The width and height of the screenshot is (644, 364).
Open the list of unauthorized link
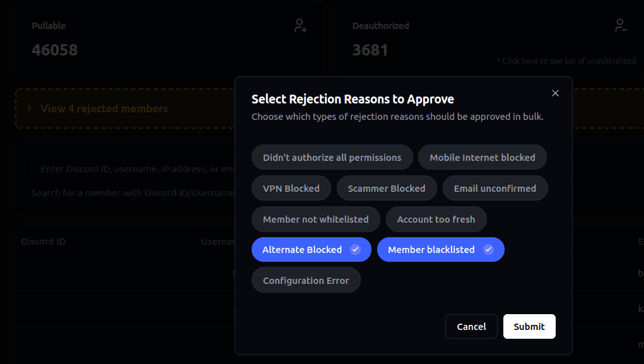(x=566, y=61)
